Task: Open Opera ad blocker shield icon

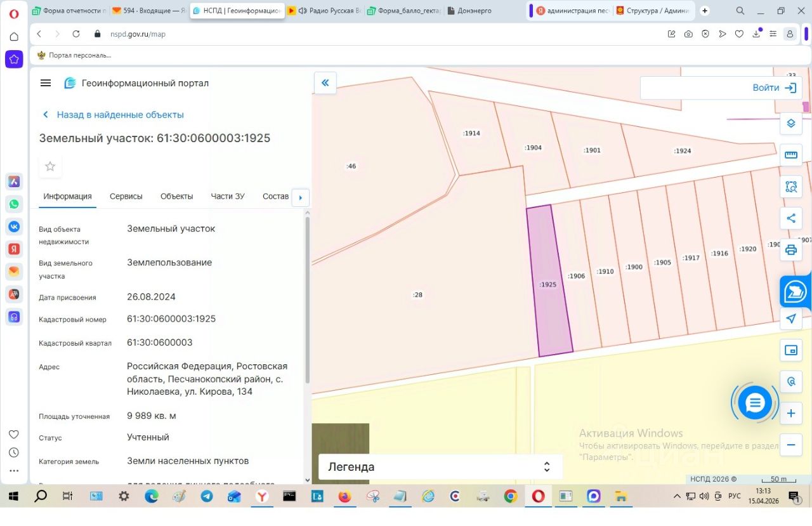Action: [705, 34]
